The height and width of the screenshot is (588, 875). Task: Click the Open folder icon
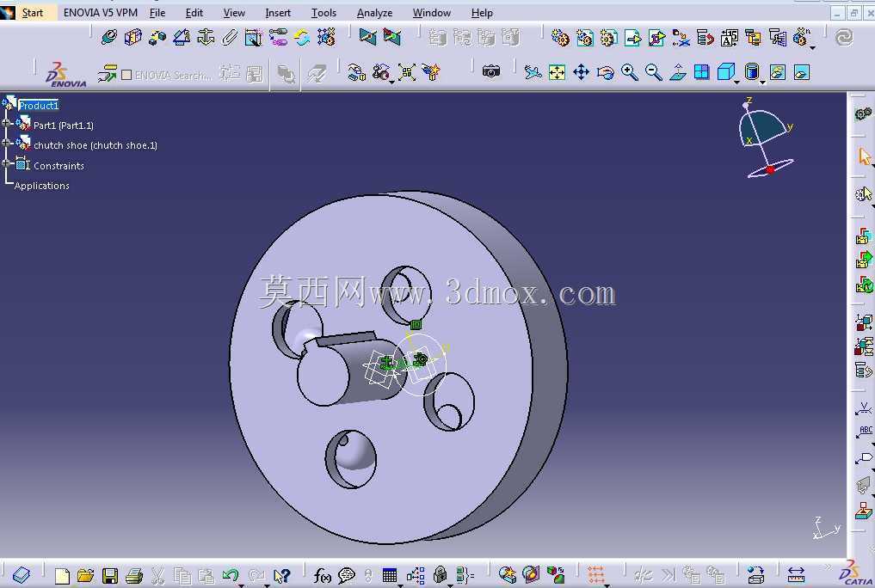click(85, 575)
